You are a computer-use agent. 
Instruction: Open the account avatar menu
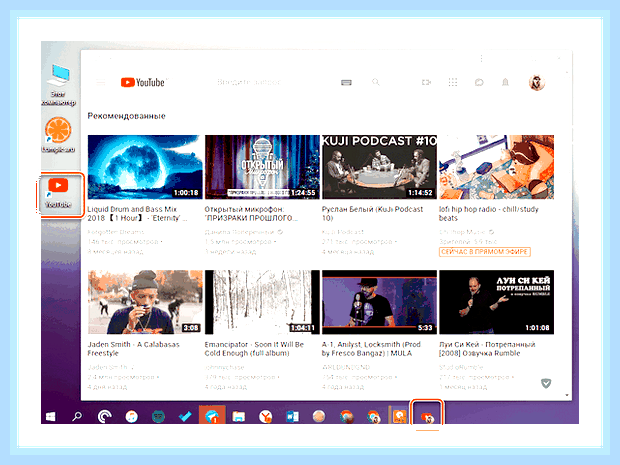click(x=537, y=83)
